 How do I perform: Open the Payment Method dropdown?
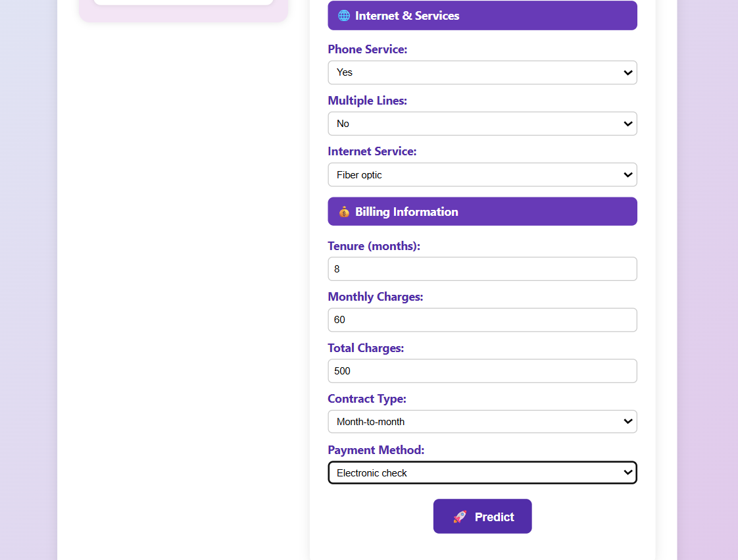click(482, 473)
